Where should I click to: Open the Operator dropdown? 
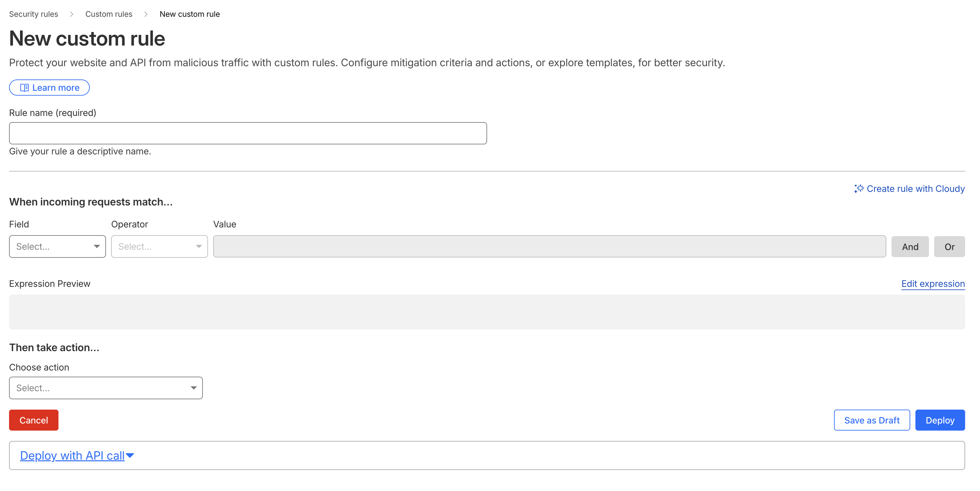[x=159, y=246]
